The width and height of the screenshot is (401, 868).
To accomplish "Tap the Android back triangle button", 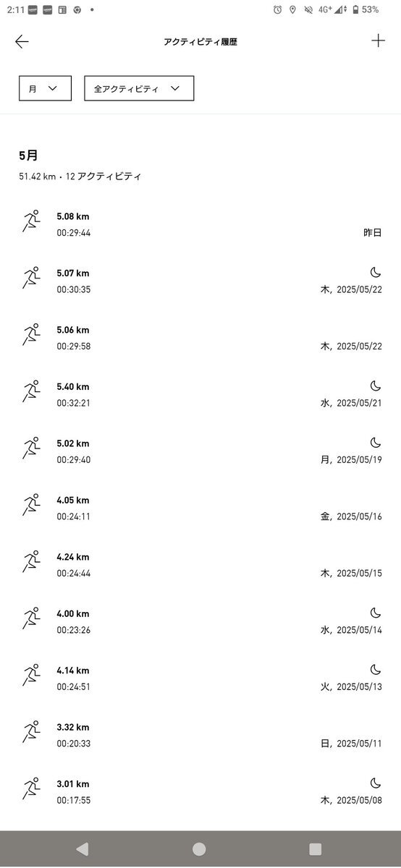I will tap(83, 849).
